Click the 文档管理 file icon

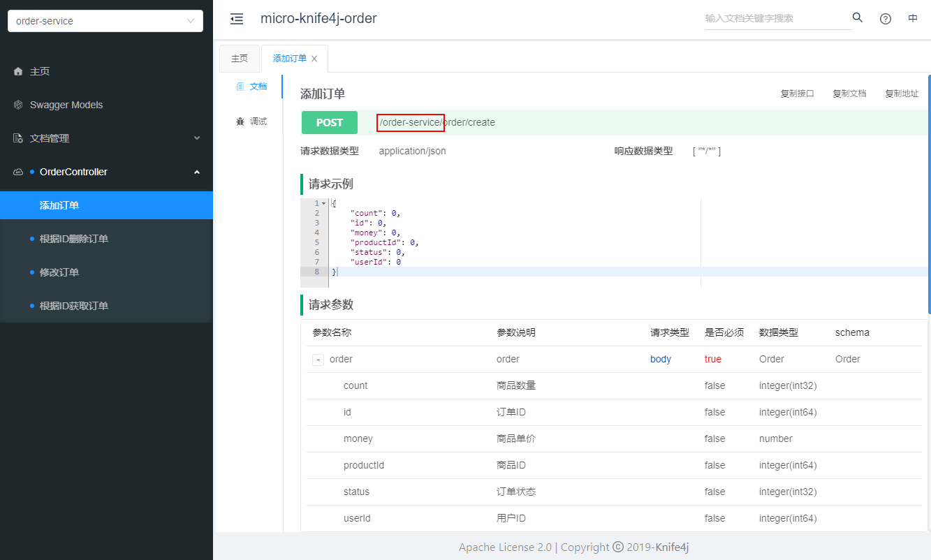click(18, 138)
